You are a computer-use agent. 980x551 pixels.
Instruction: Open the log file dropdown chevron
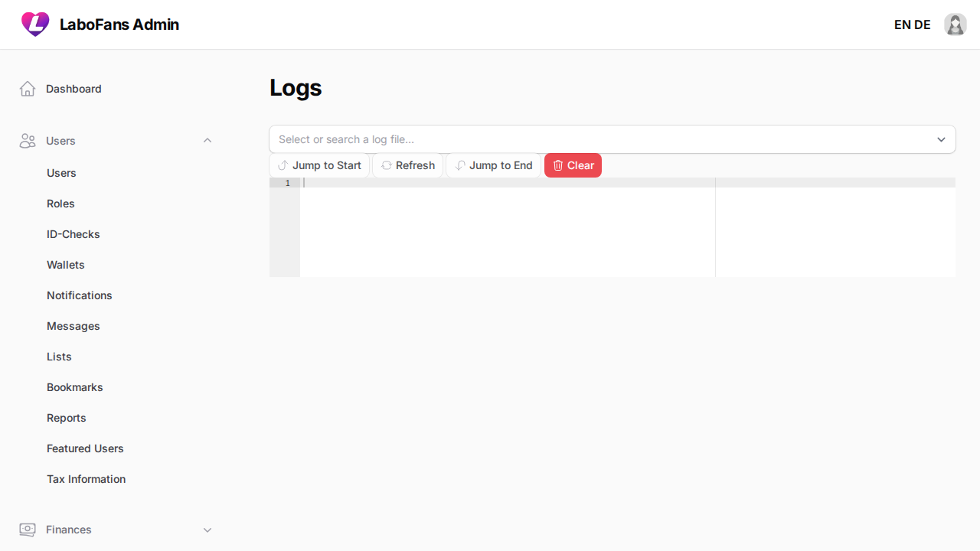pos(942,139)
